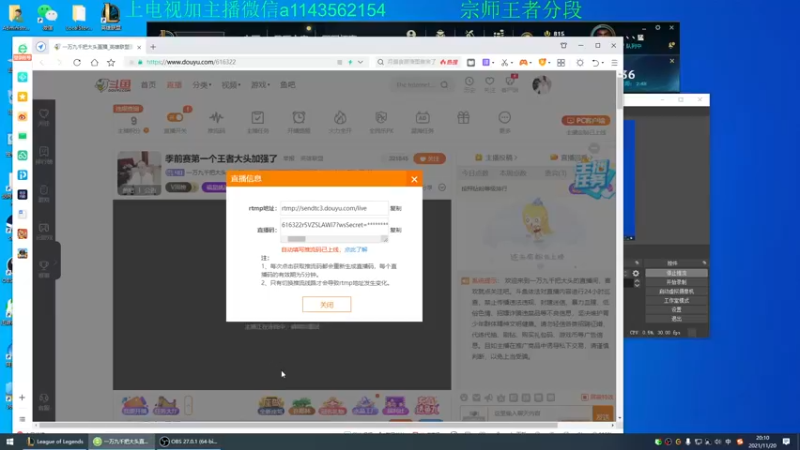Image resolution: width=800 pixels, height=450 pixels.
Task: Copy the rtmp address with 复制
Action: click(x=396, y=208)
